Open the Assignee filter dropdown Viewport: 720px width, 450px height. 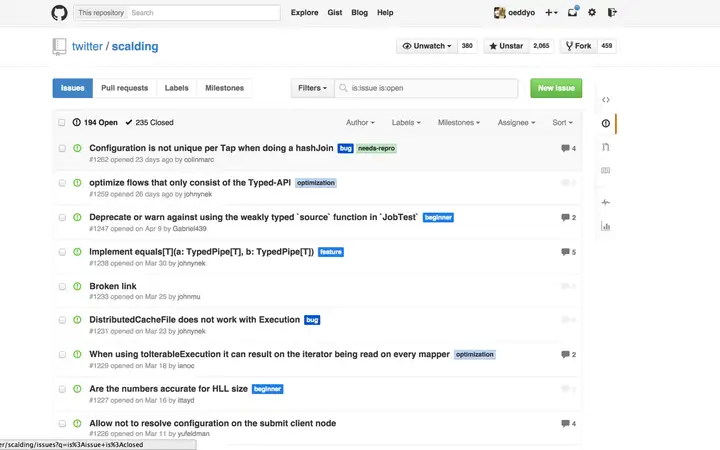(516, 123)
